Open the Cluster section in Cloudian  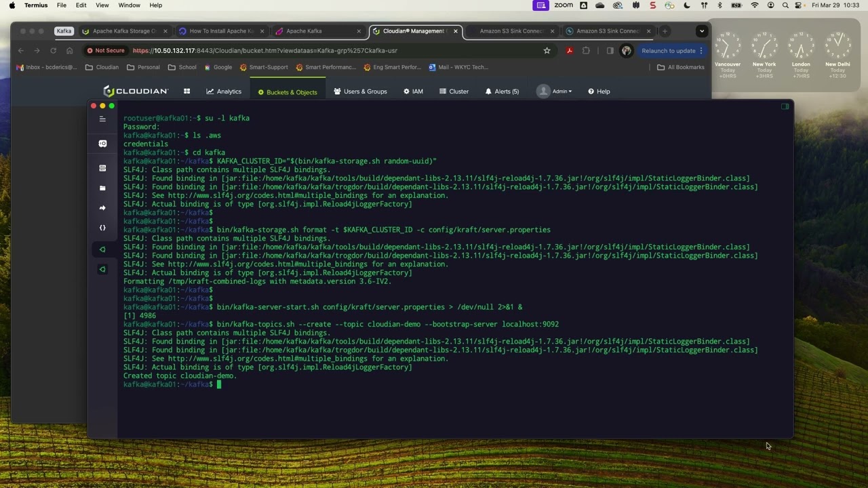click(454, 91)
